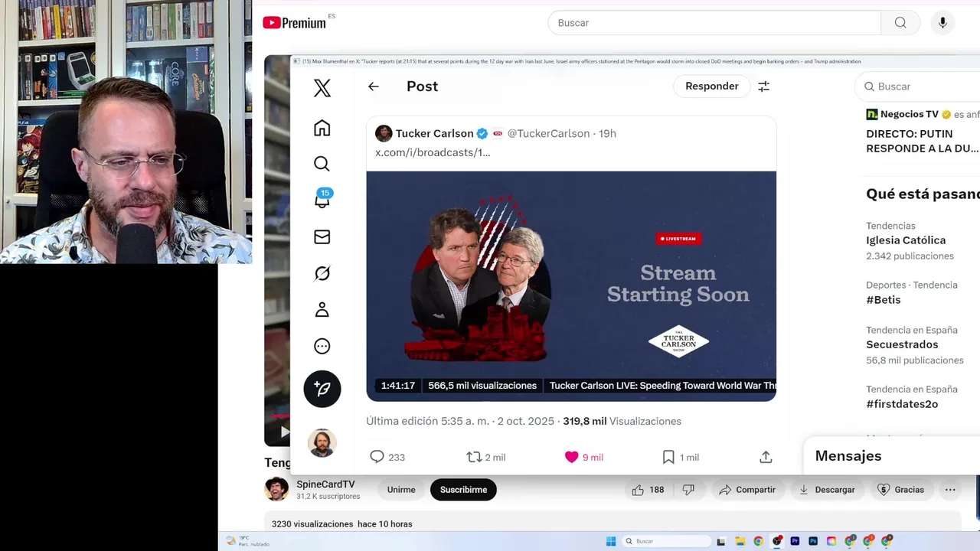Click YouTube Gracias button
980x551 pixels.
click(900, 490)
